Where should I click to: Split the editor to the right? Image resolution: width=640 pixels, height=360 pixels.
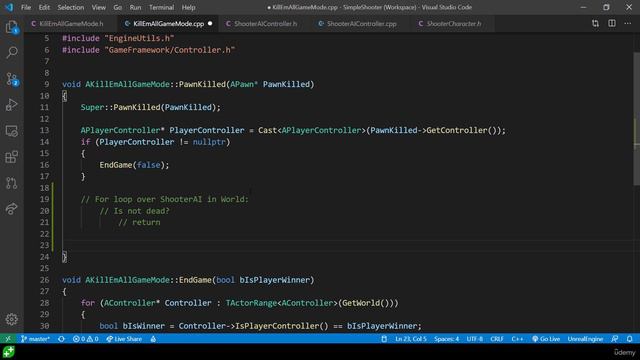pos(612,24)
